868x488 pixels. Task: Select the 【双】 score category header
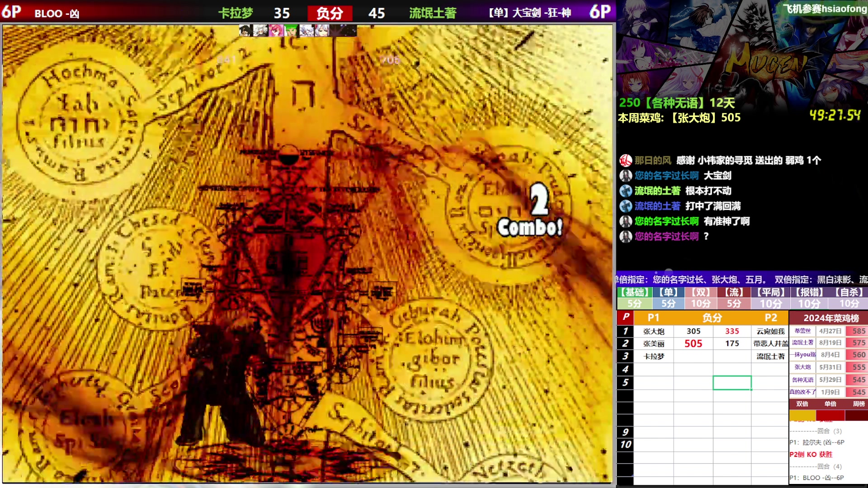pos(701,292)
